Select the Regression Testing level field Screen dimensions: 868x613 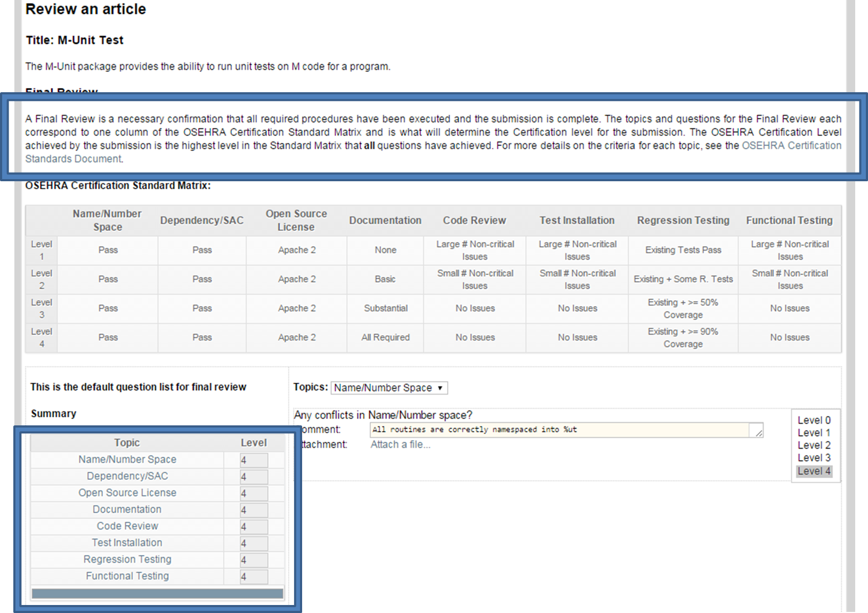(x=254, y=560)
